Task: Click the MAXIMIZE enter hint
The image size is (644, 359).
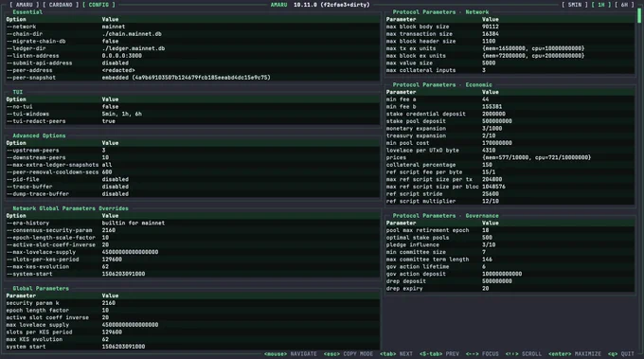Action: [575, 353]
